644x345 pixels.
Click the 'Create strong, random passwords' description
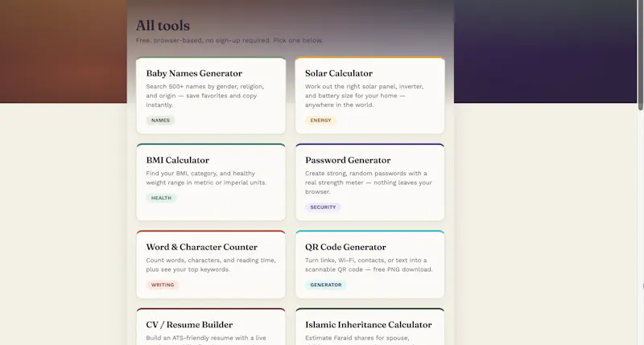[369, 183]
